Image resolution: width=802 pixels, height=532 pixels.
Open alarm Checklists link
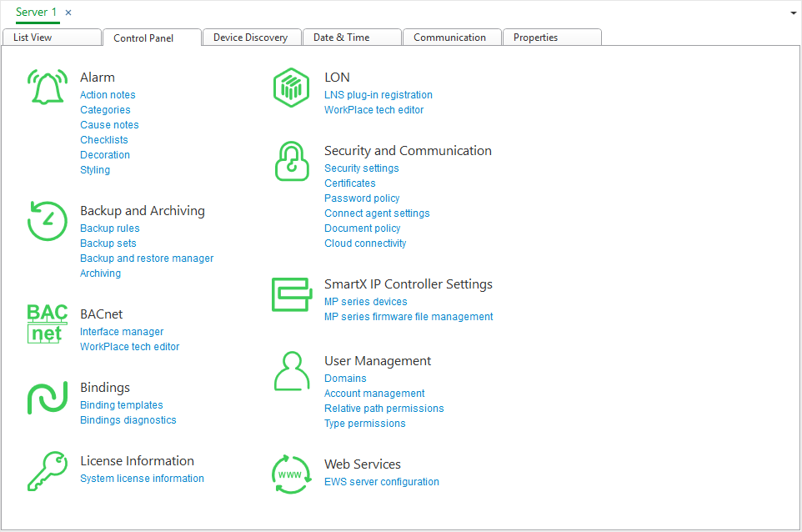[x=104, y=139]
